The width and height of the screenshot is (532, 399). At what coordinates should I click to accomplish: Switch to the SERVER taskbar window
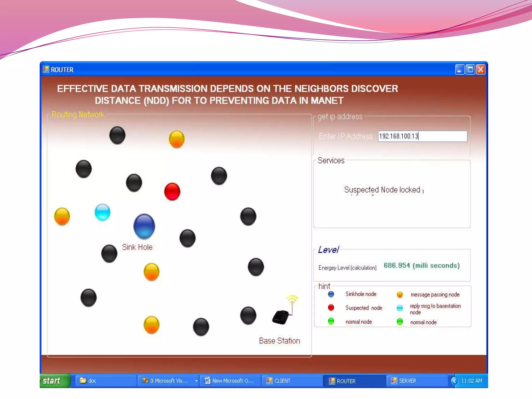pos(407,381)
